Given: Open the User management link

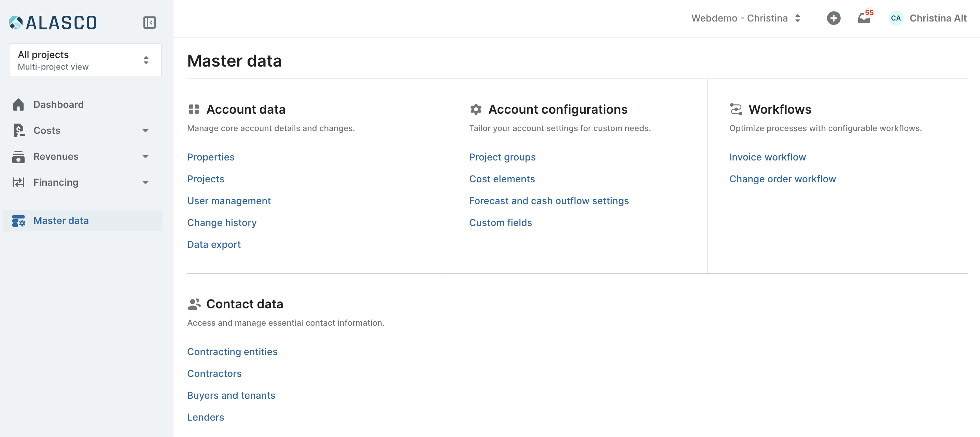Looking at the screenshot, I should 229,201.
